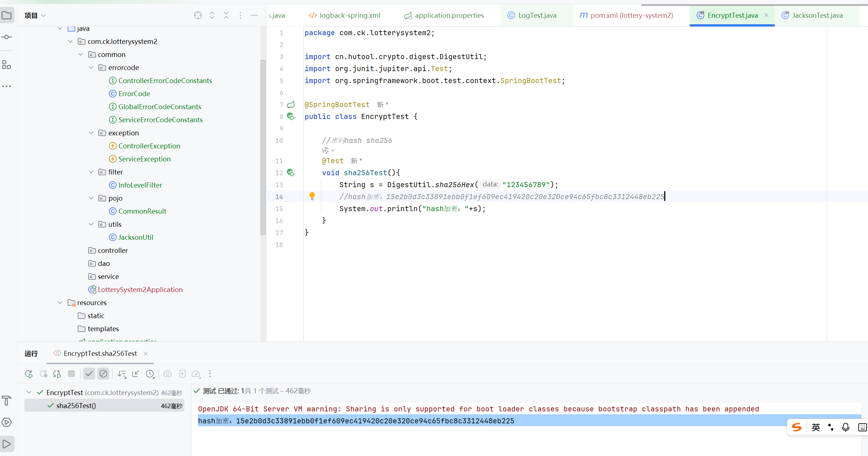This screenshot has width=868, height=456.
Task: Open the commit tool window icon
Action: click(7, 37)
